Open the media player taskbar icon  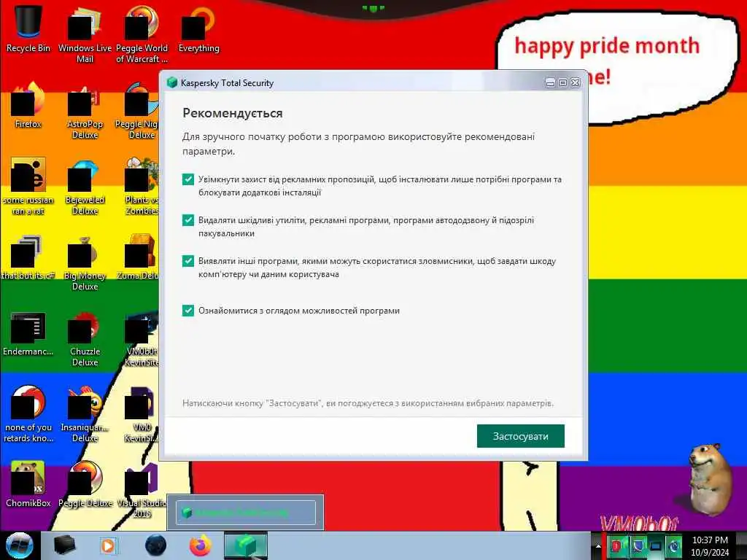(108, 545)
